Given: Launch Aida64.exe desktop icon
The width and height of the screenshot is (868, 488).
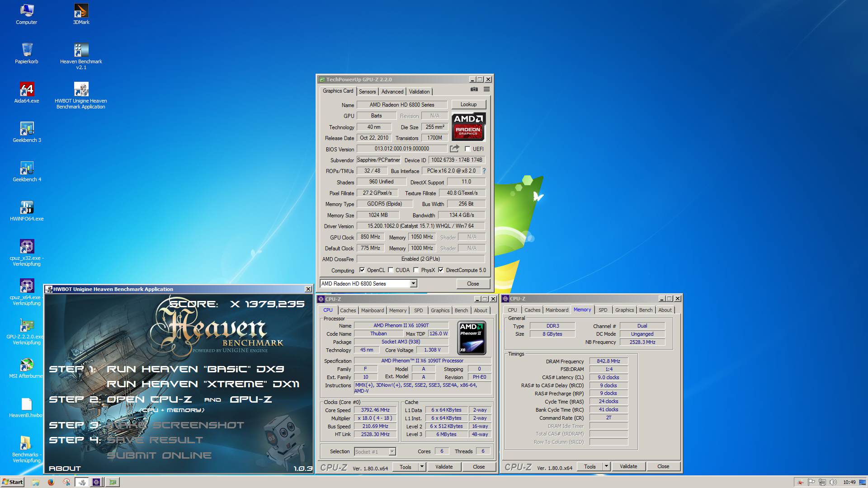Looking at the screenshot, I should 27,93.
